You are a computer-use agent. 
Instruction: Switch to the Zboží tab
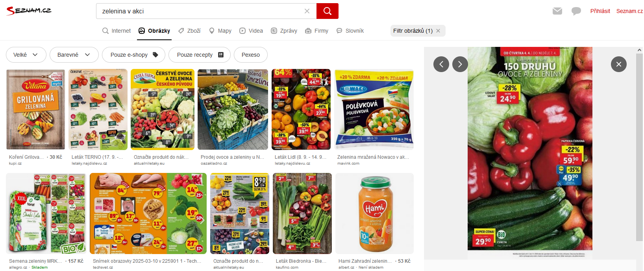click(x=189, y=31)
